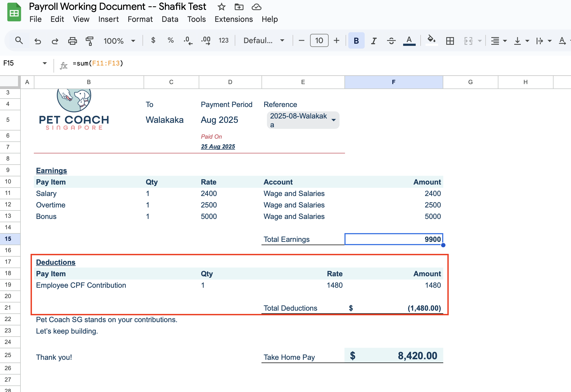Decrease decimal places

click(x=188, y=41)
